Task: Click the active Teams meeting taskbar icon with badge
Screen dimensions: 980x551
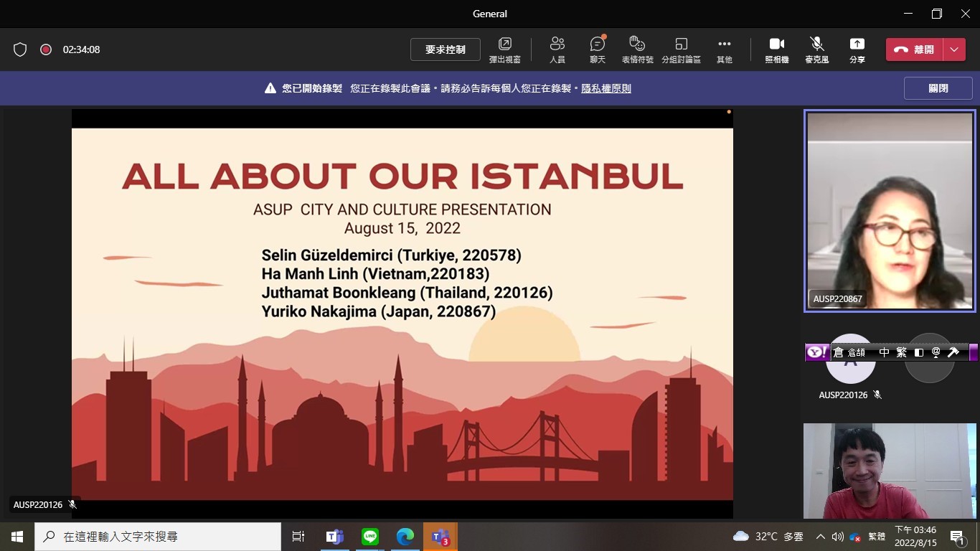Action: (440, 536)
